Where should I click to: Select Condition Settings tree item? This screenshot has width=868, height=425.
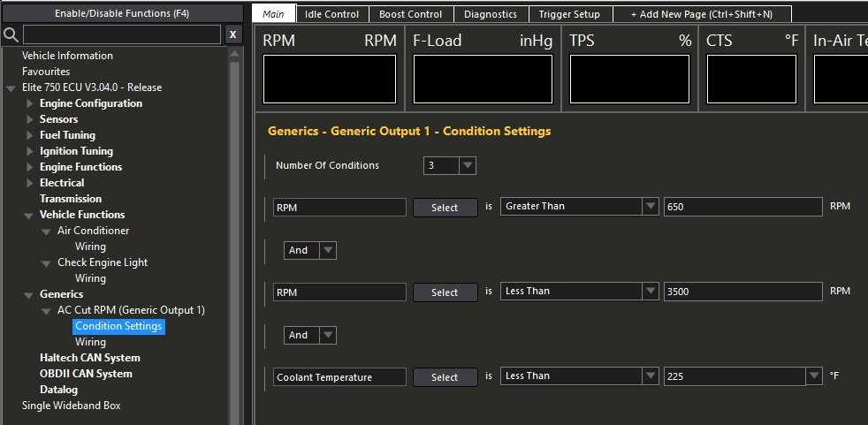coord(118,326)
